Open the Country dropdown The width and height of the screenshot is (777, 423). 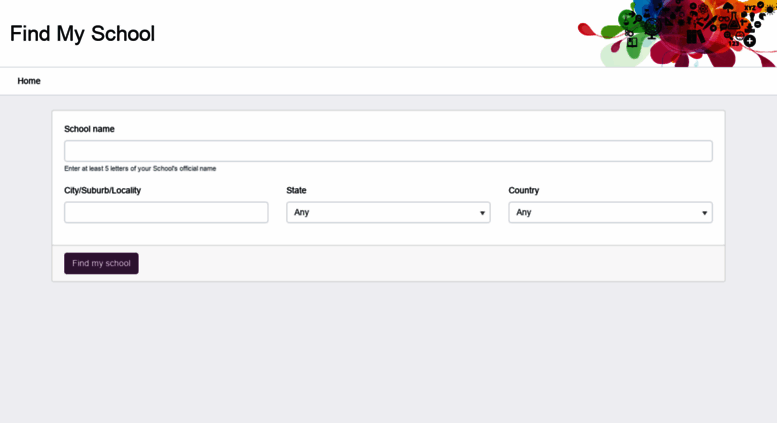click(610, 212)
